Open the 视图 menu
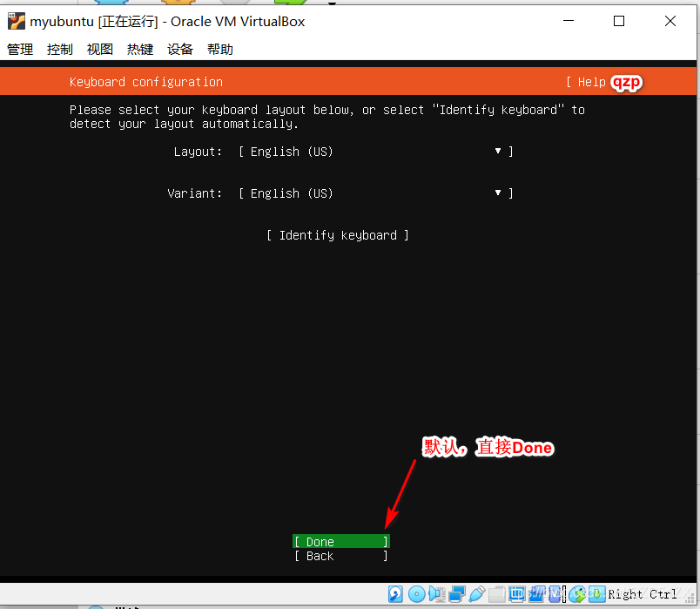Screen dimensions: 700x609 [100, 49]
